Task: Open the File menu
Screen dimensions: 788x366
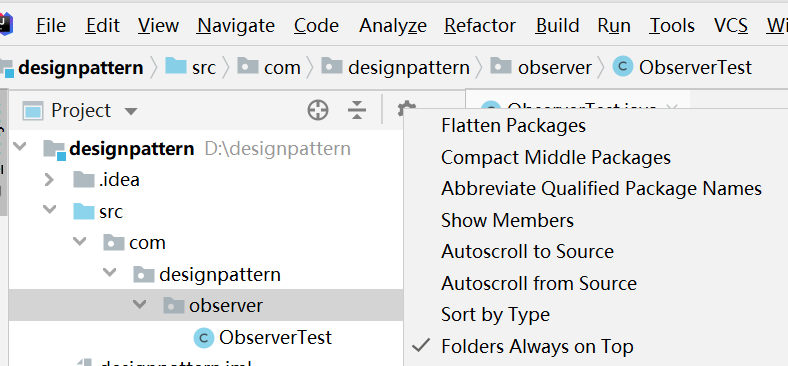Action: point(51,25)
